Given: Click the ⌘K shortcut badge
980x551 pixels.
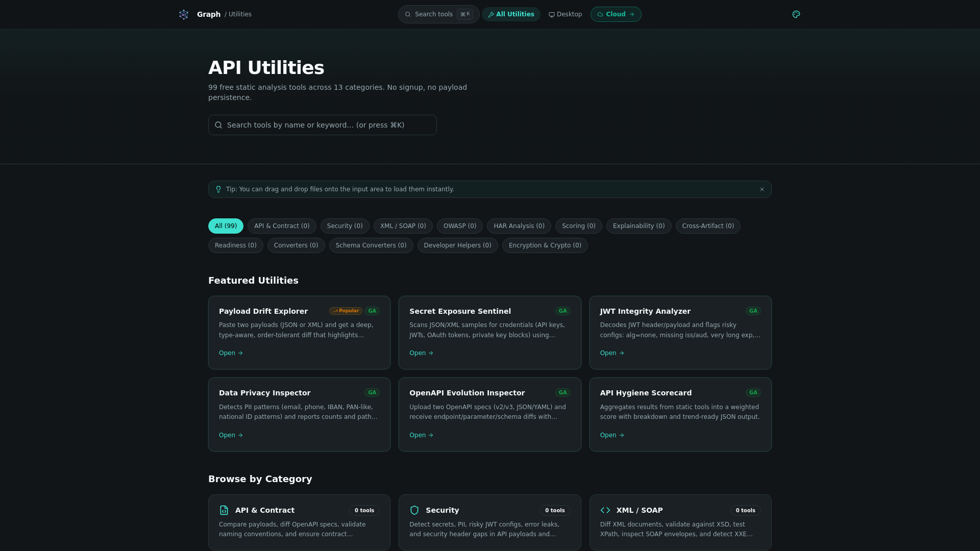Looking at the screenshot, I should pyautogui.click(x=465, y=14).
